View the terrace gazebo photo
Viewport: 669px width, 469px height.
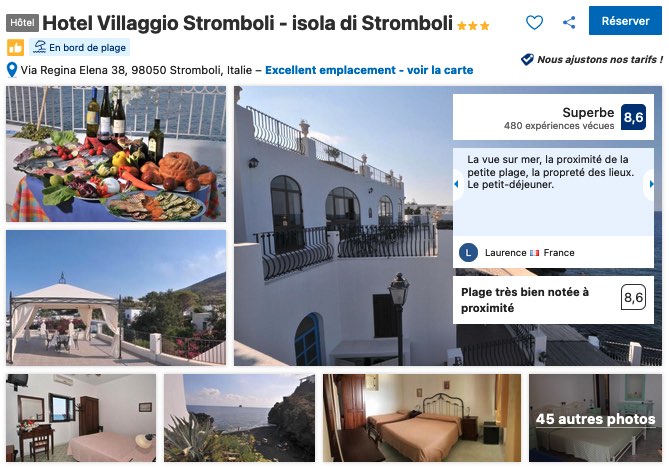point(116,297)
